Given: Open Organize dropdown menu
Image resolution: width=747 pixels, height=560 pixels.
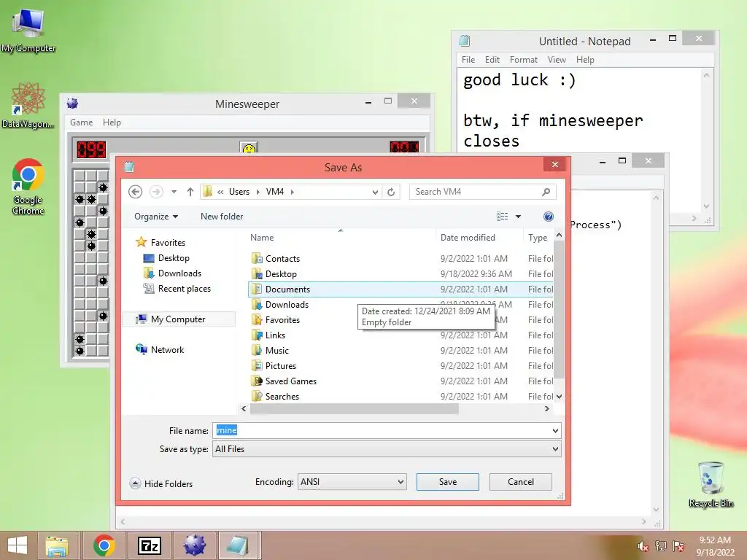Looking at the screenshot, I should point(156,217).
